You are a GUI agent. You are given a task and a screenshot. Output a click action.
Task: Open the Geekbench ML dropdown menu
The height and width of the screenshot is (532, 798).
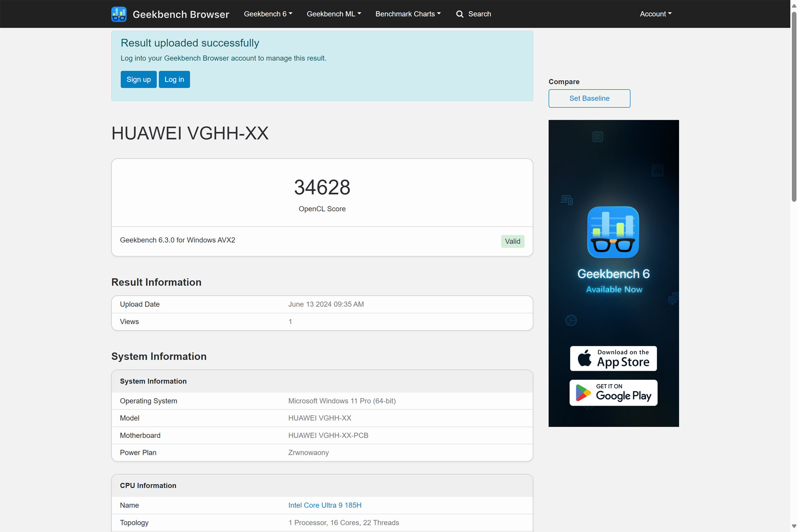[x=334, y=14]
